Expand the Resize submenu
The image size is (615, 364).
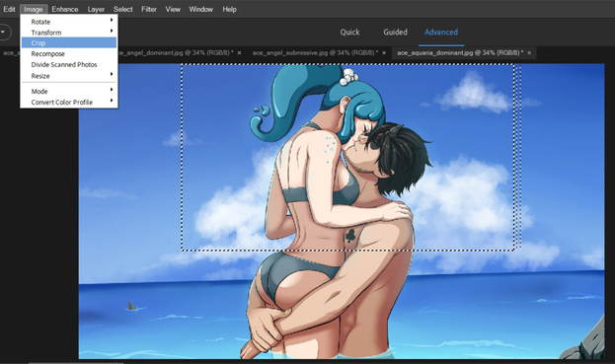(x=69, y=76)
